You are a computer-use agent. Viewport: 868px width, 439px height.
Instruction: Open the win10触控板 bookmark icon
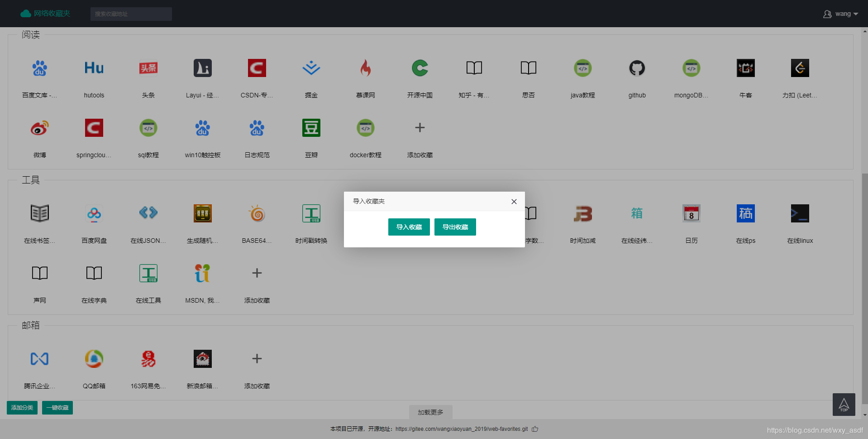click(x=203, y=128)
